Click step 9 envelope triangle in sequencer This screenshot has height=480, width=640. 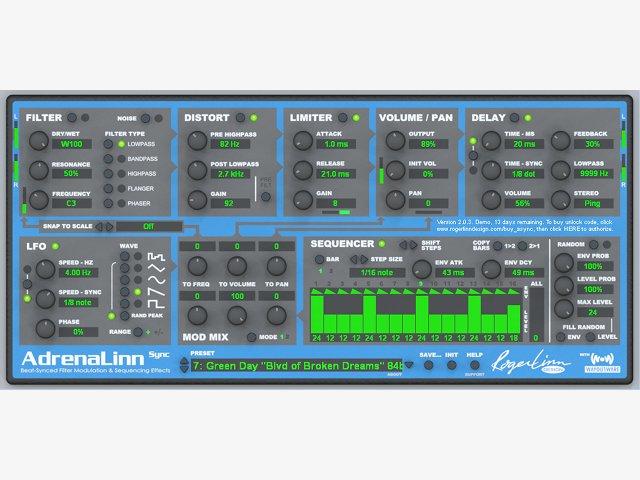(x=422, y=291)
